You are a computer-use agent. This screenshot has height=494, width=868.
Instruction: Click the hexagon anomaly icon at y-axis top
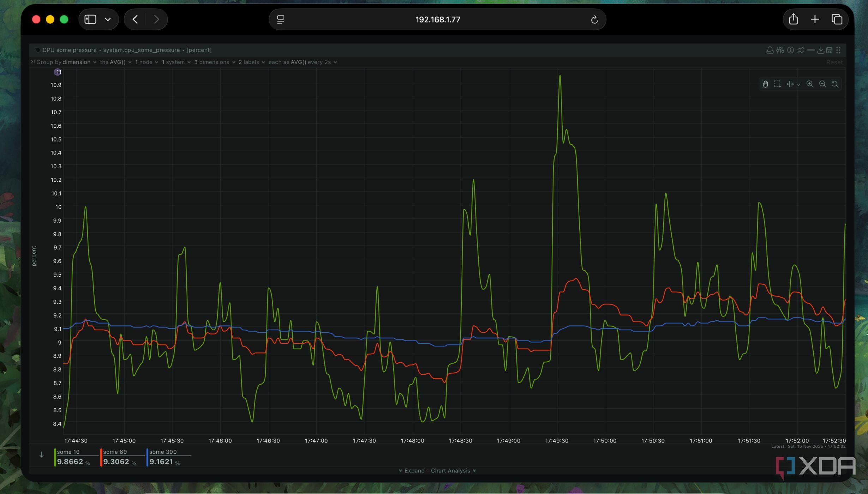pos(58,72)
